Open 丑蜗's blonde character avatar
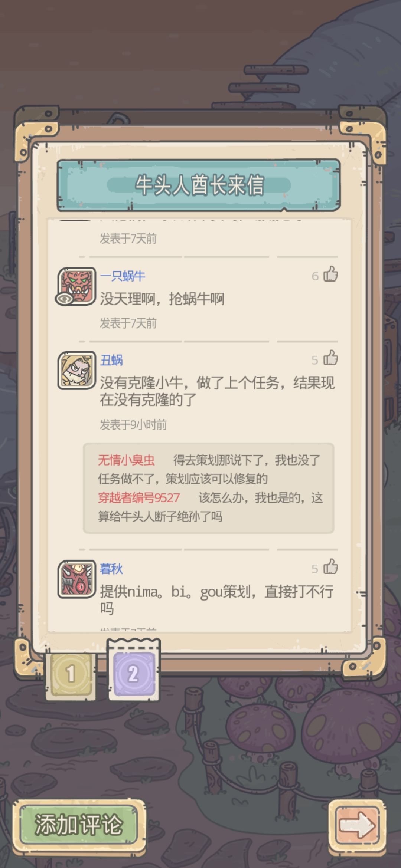This screenshot has height=868, width=401. point(76,370)
